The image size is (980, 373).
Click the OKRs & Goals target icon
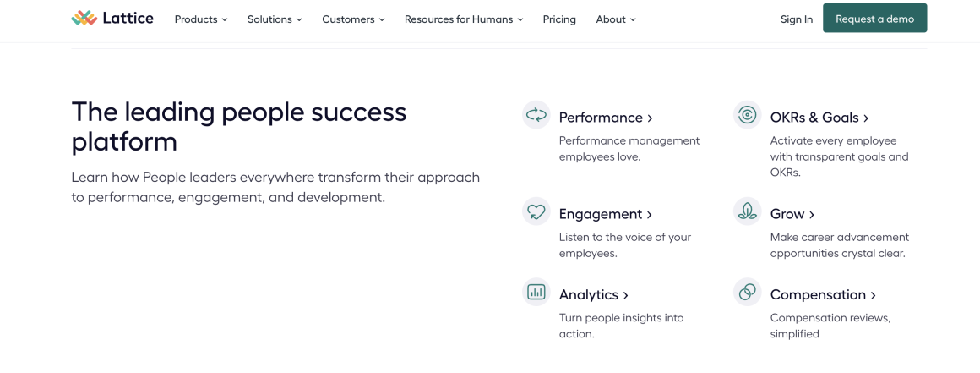(x=748, y=115)
